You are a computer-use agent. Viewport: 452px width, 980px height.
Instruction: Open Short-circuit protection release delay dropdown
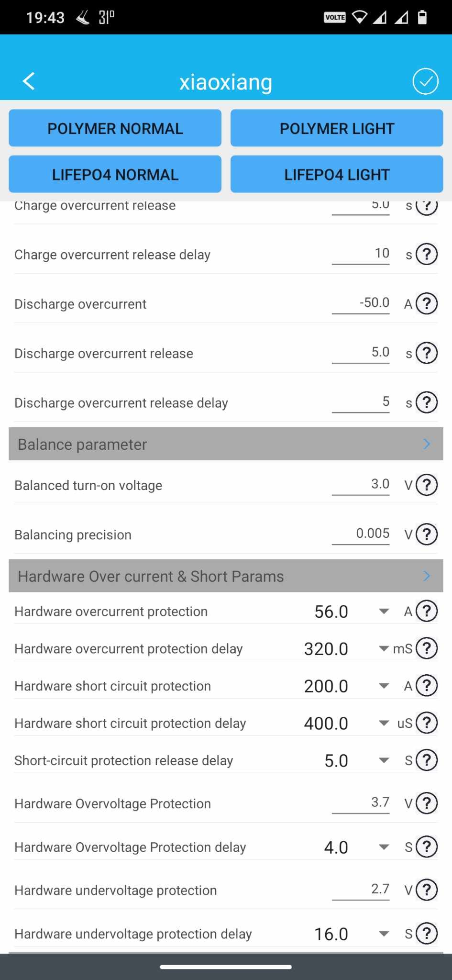[383, 760]
